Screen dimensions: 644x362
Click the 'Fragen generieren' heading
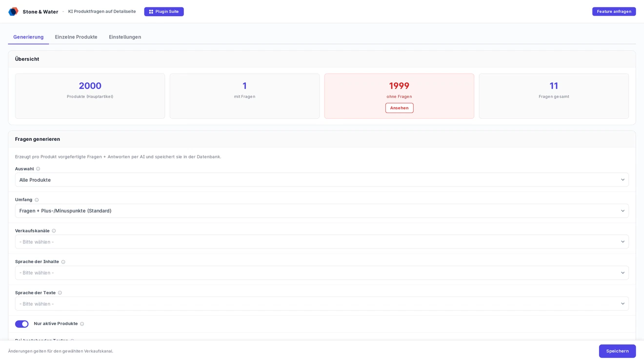(x=38, y=139)
